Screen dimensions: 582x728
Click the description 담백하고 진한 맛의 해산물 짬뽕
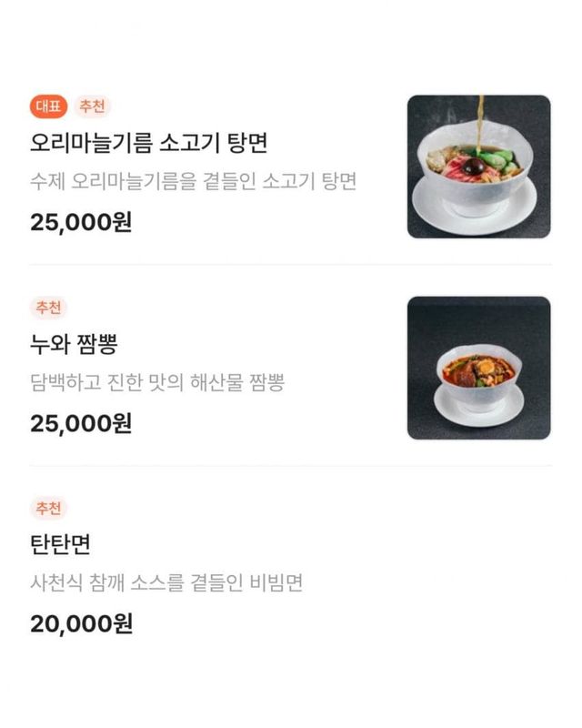(x=157, y=382)
